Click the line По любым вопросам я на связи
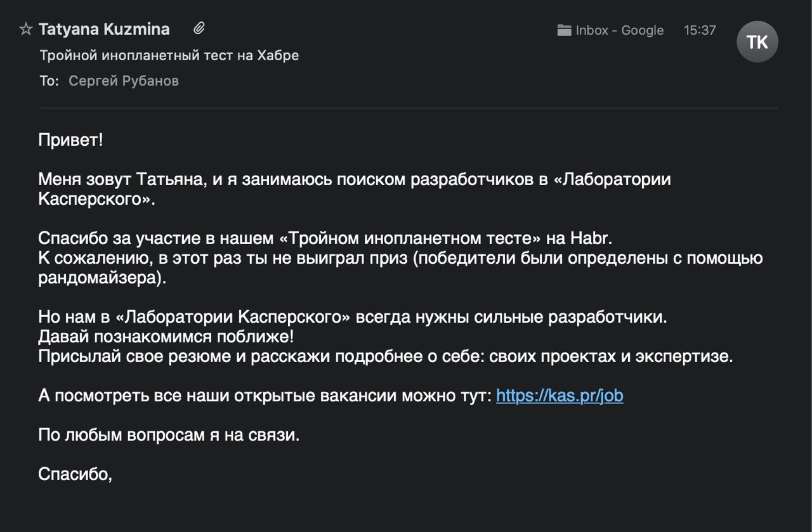This screenshot has width=812, height=532. point(169,436)
